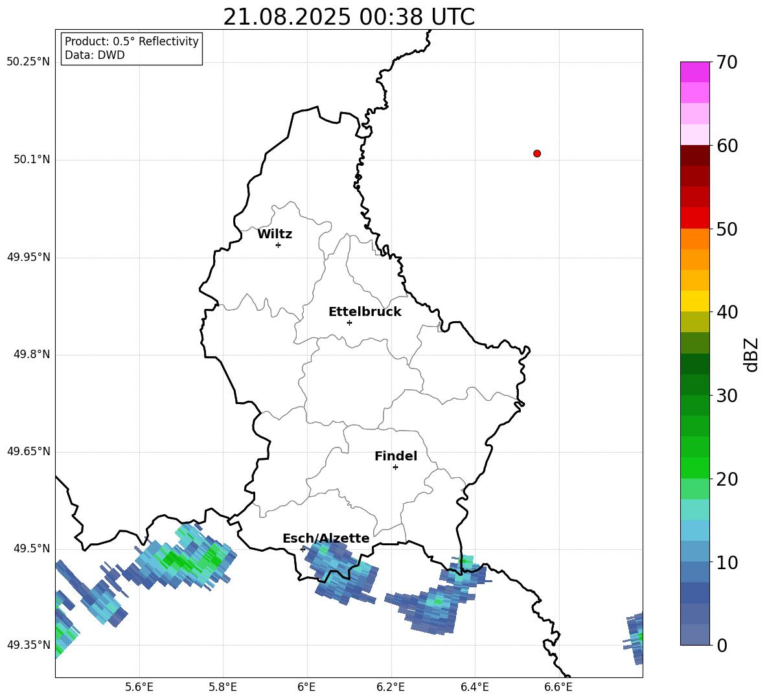767x700 pixels.
Task: Click the 49.5°N latitude label
Action: 32,548
